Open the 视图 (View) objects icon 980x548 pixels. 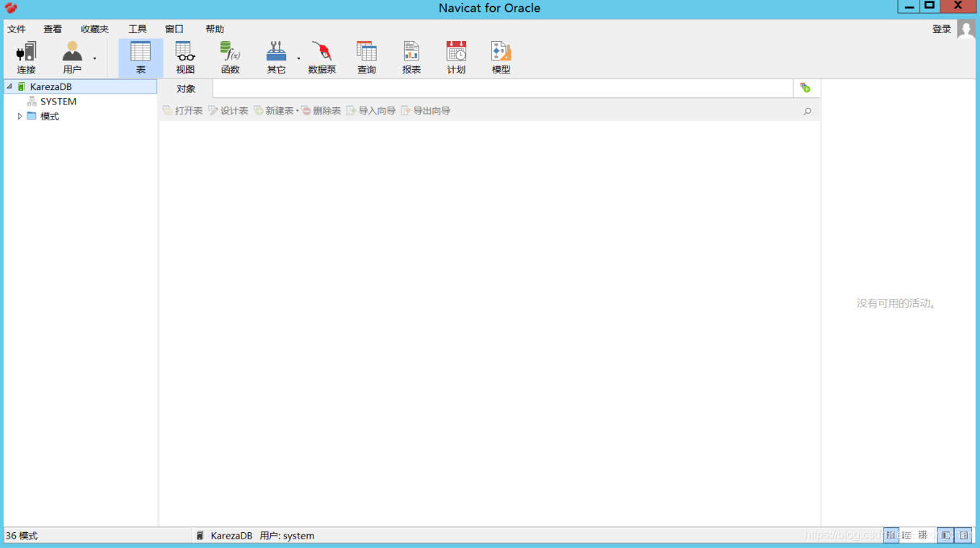185,58
